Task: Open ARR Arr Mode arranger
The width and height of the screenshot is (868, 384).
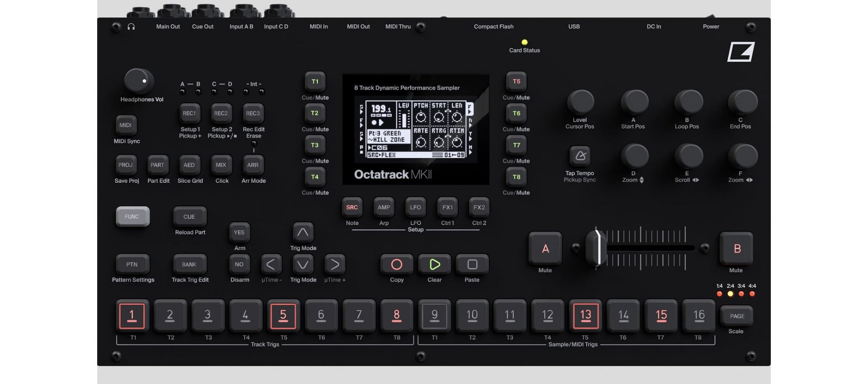Action: [253, 165]
